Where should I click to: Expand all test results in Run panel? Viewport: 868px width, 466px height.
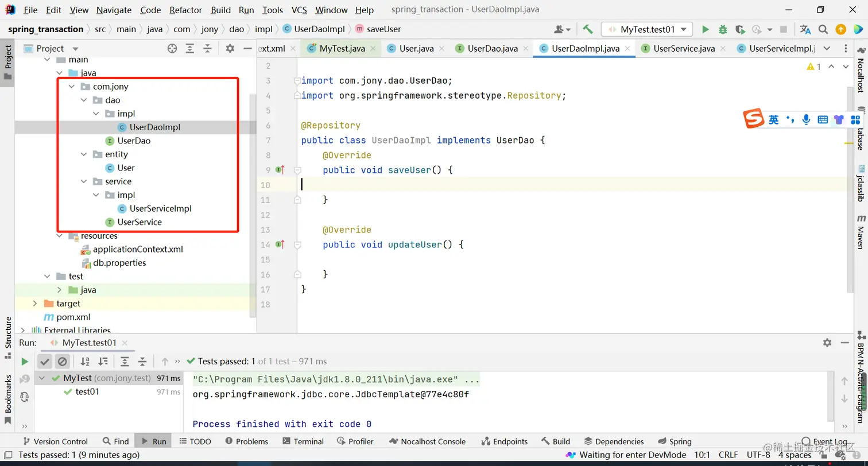[125, 362]
